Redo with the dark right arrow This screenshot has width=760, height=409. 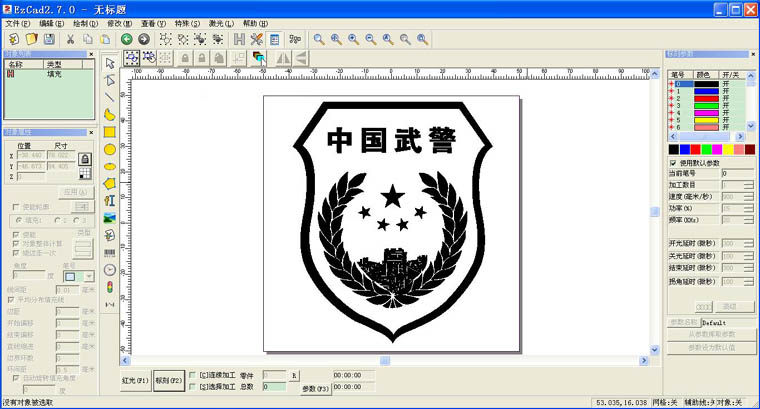tap(144, 39)
